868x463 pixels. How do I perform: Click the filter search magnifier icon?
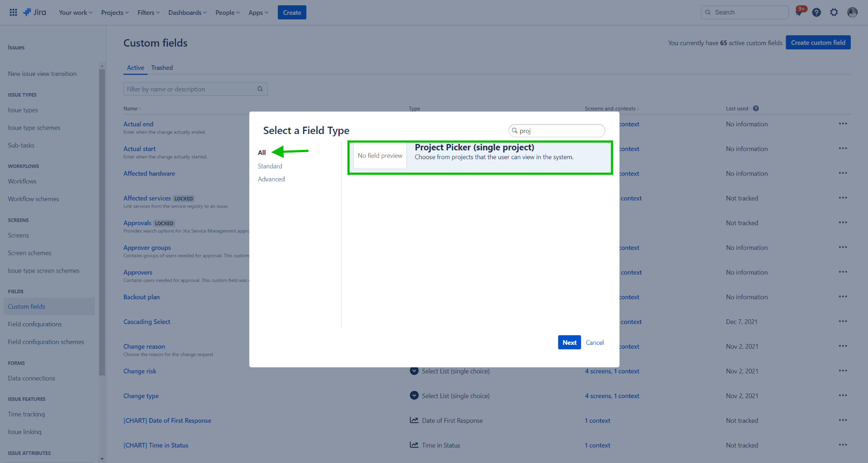coord(260,89)
